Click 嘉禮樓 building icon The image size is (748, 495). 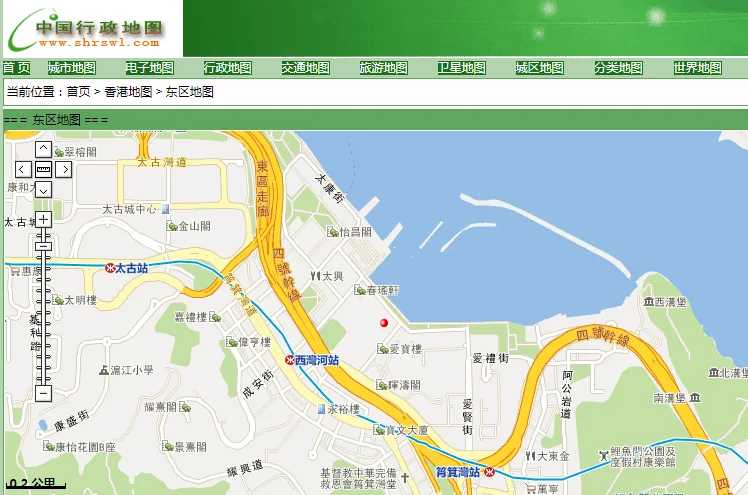[x=215, y=317]
